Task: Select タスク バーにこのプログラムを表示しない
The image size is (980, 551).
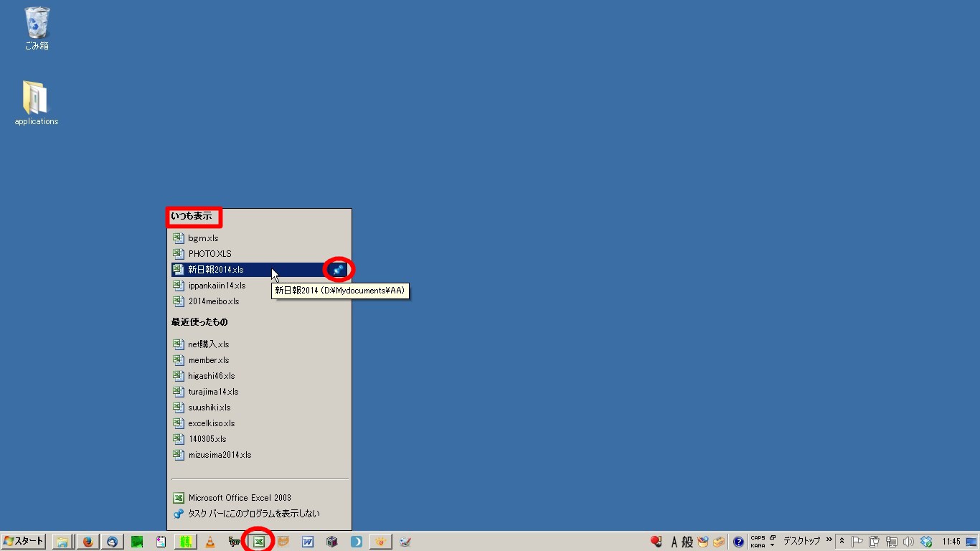Action: 259,514
